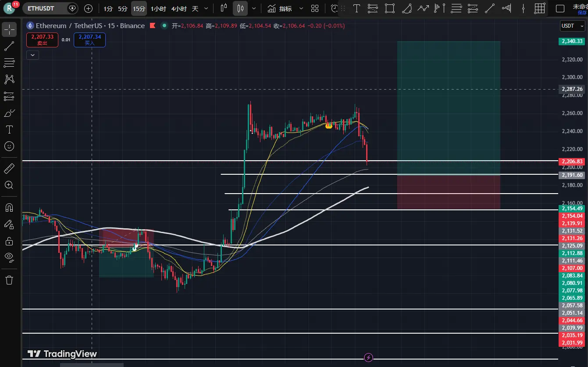Collapse the indicator legend chevron
The image size is (588, 367).
(x=33, y=55)
